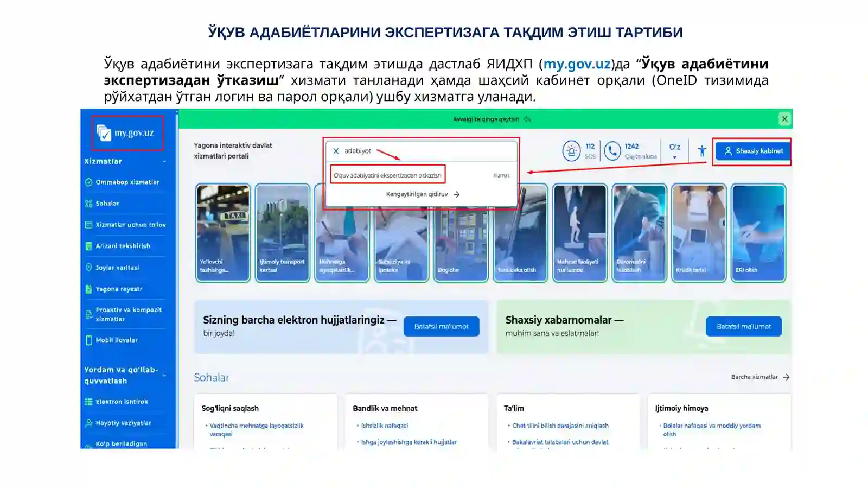Click the Joylar xaritasi map pin icon

coord(88,268)
